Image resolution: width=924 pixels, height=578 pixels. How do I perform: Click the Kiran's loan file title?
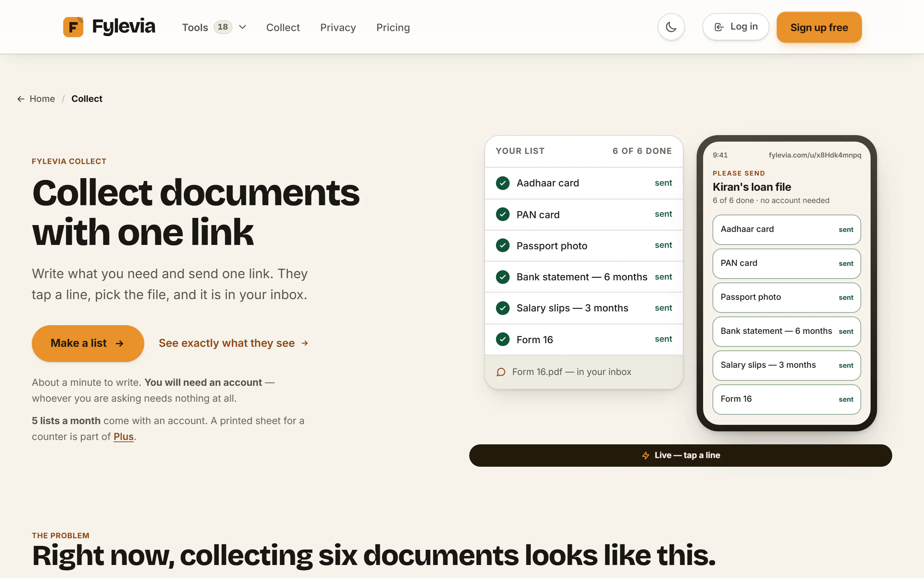click(752, 187)
